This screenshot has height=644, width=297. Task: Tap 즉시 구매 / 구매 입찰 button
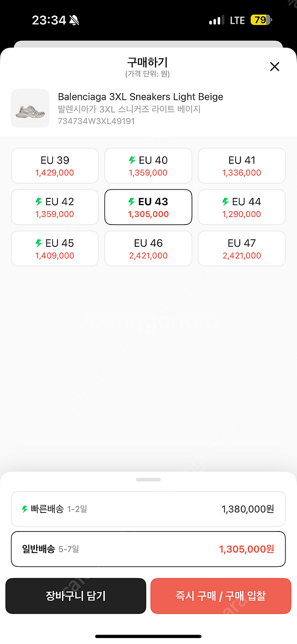click(x=221, y=596)
